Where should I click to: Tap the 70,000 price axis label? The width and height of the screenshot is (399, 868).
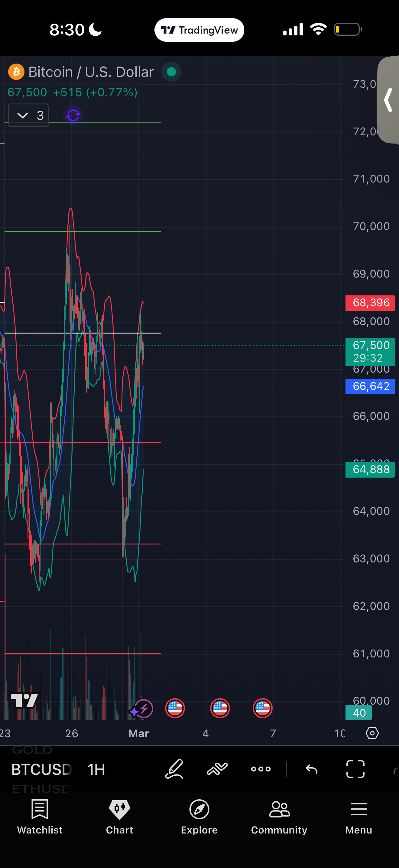[x=371, y=226]
